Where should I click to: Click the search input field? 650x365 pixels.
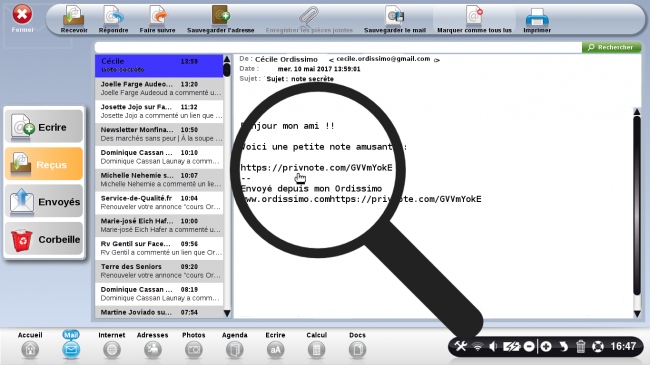click(x=338, y=47)
